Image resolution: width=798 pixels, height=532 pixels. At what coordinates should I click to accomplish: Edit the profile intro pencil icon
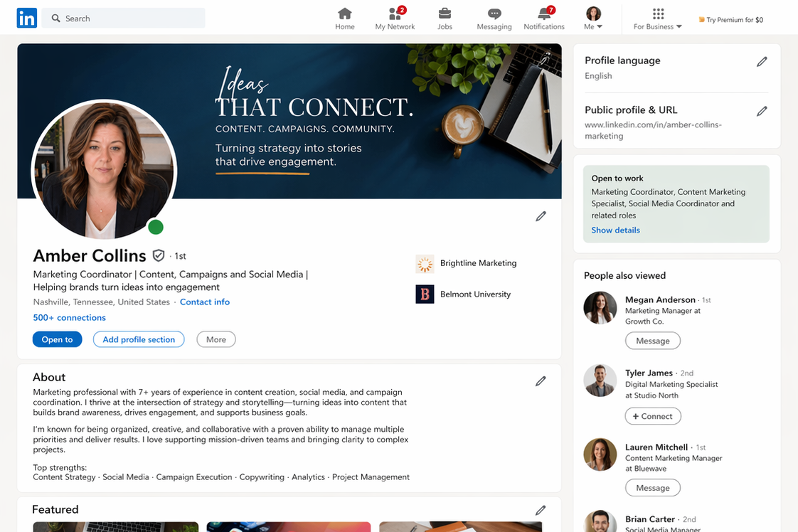(541, 216)
